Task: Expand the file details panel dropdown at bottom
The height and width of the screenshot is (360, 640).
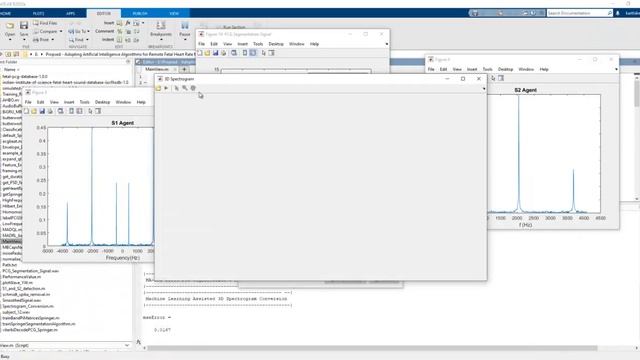Action: pos(127,345)
